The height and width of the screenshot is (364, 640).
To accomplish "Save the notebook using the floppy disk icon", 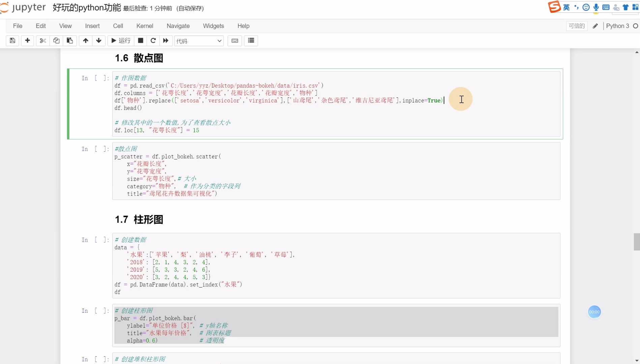I will (12, 40).
